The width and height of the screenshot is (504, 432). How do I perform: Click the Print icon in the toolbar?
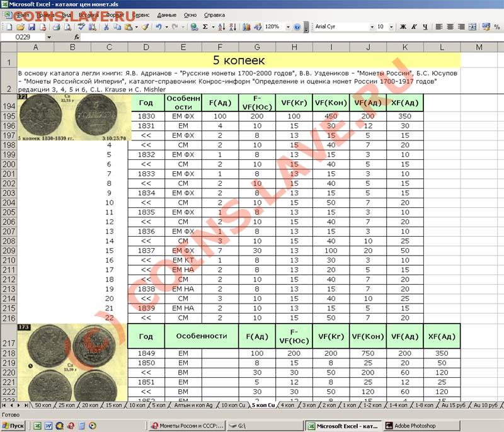[x=57, y=27]
